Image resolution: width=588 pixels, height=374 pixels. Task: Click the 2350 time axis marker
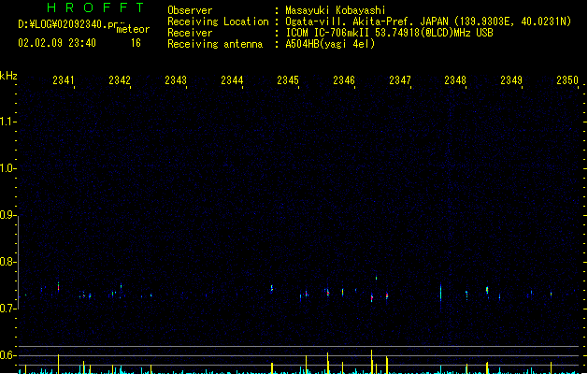tap(567, 79)
